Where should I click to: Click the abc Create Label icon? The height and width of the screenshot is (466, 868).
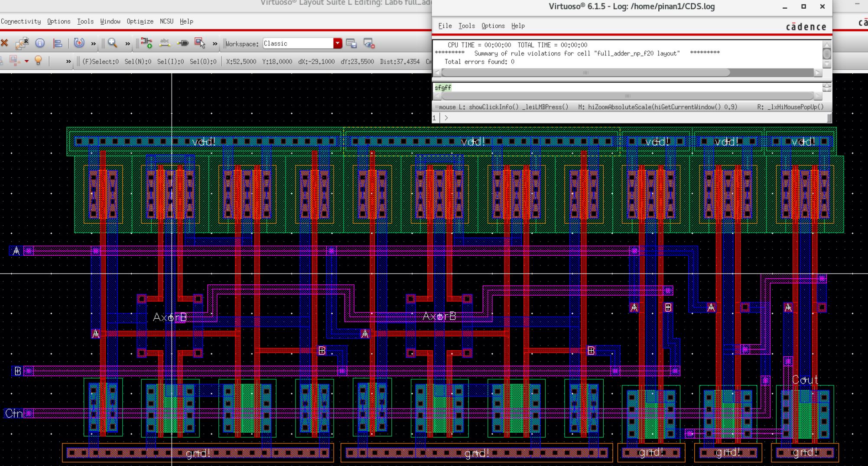[165, 43]
